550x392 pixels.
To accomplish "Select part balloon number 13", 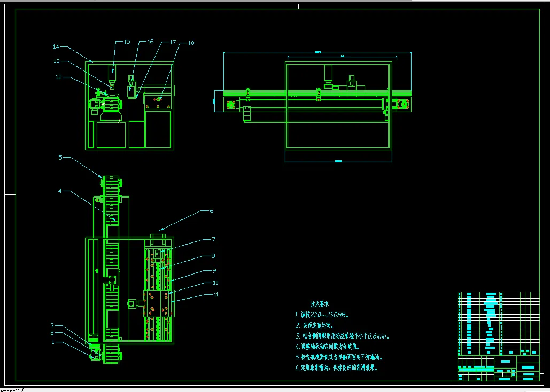I will [x=57, y=61].
